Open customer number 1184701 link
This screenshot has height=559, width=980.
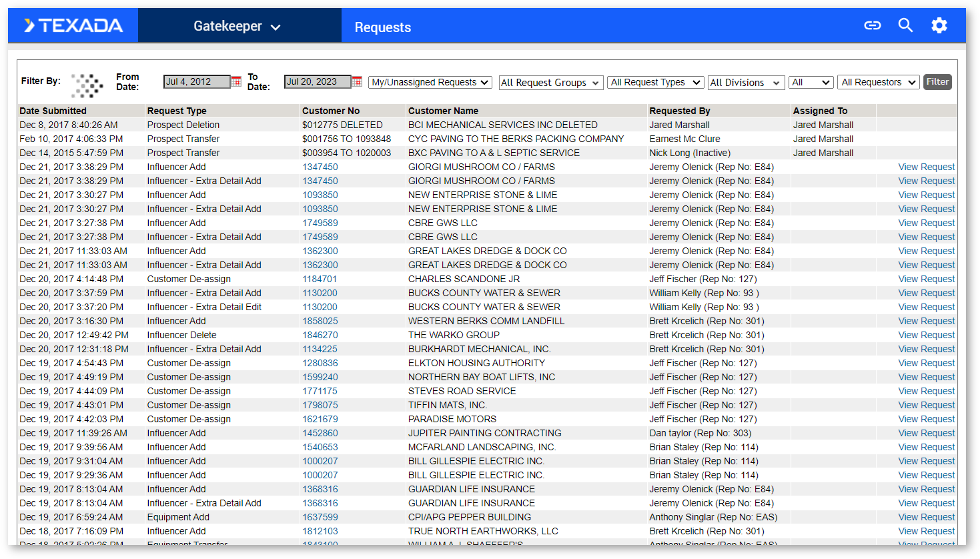click(320, 279)
